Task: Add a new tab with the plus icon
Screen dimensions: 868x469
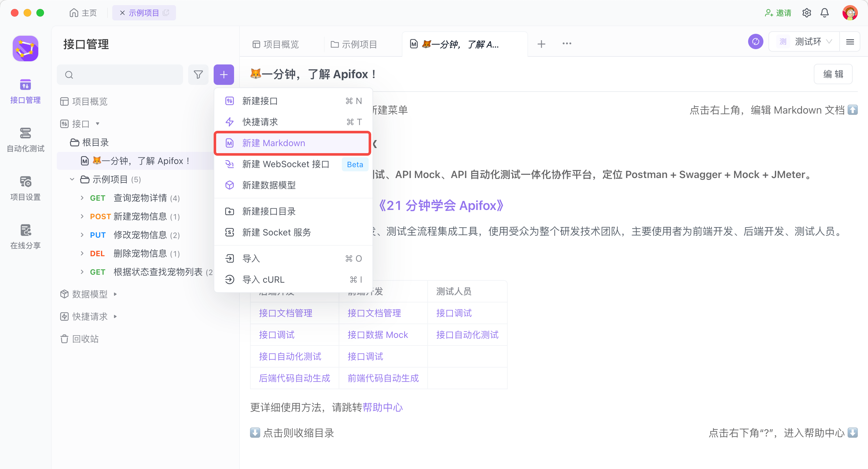Action: pos(541,44)
